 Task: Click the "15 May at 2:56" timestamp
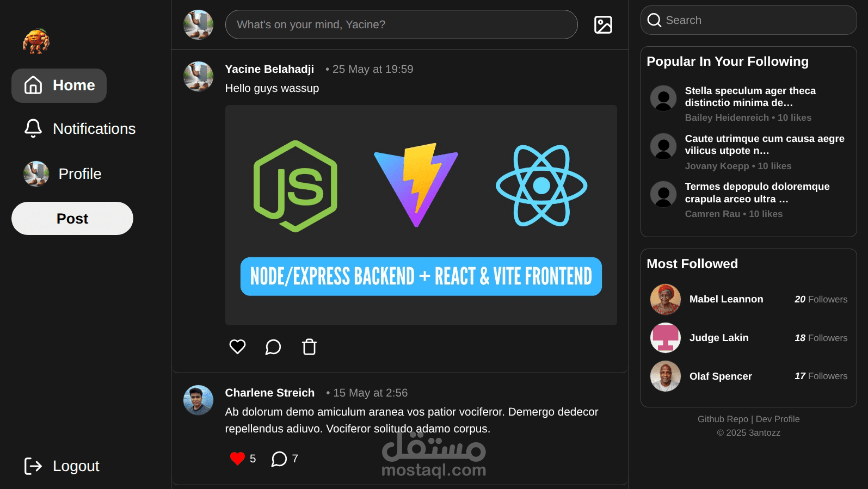370,393
